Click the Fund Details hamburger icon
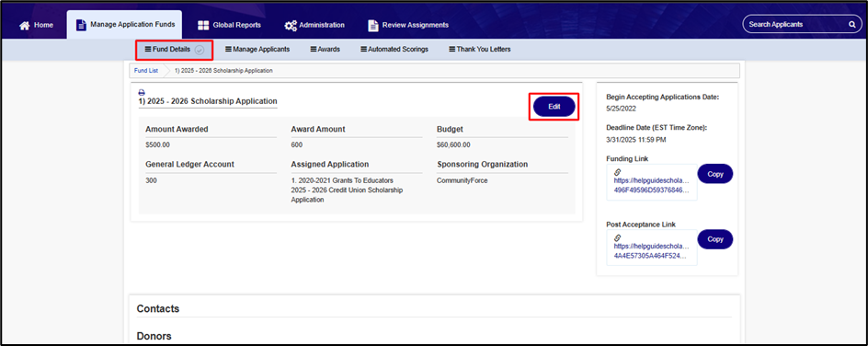The image size is (868, 346). 148,50
